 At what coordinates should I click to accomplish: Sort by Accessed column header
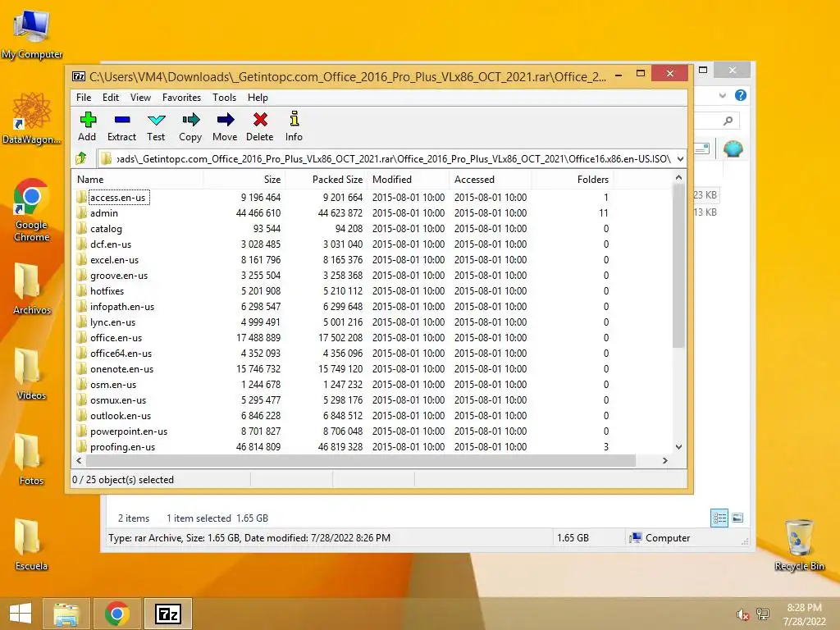coord(491,180)
